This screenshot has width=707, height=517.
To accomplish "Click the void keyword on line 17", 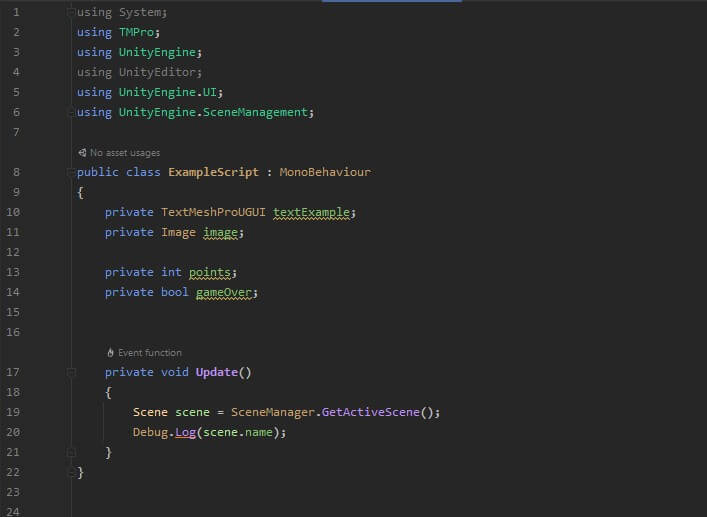I will [x=174, y=372].
